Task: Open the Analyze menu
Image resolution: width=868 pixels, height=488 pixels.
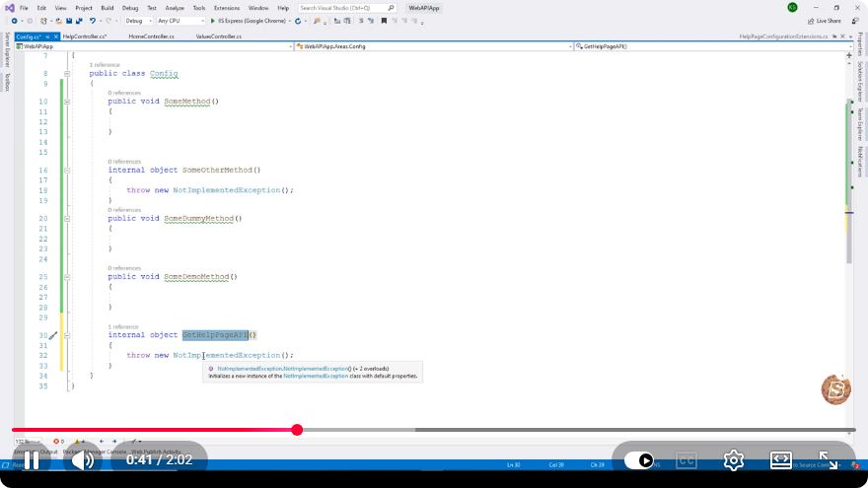Action: tap(175, 8)
